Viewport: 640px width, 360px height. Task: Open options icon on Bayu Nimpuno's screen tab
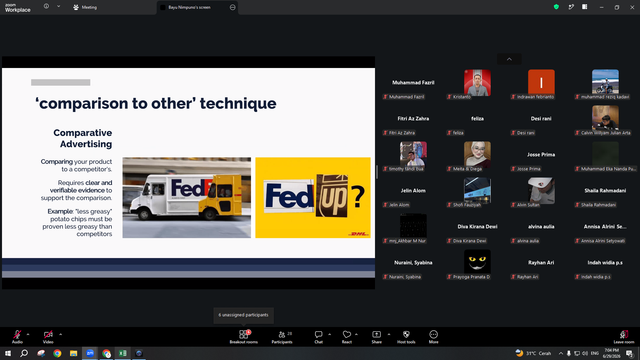pyautogui.click(x=232, y=7)
